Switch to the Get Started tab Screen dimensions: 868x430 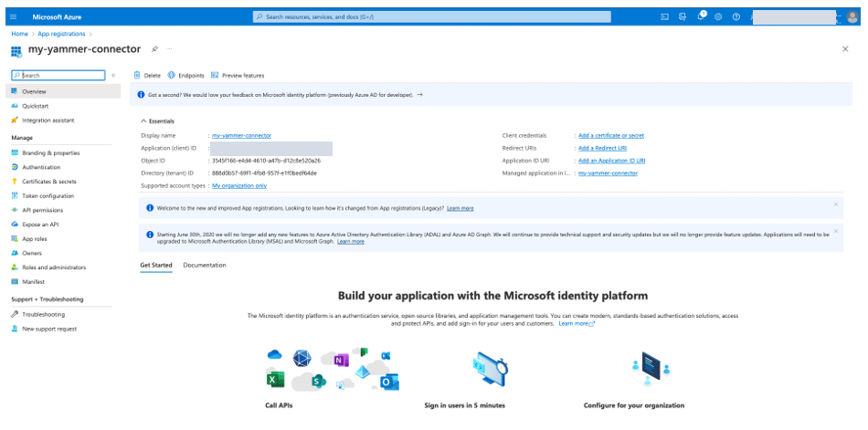156,265
